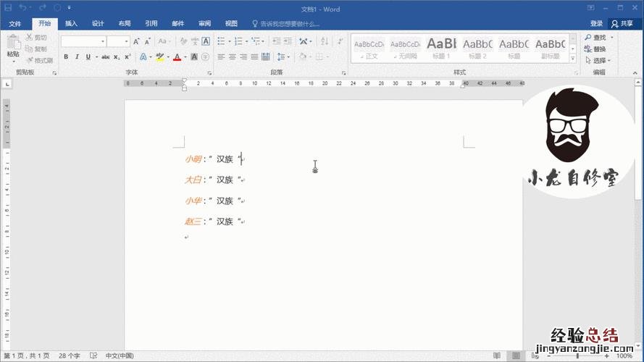Toggle Bold formatting

coord(66,56)
